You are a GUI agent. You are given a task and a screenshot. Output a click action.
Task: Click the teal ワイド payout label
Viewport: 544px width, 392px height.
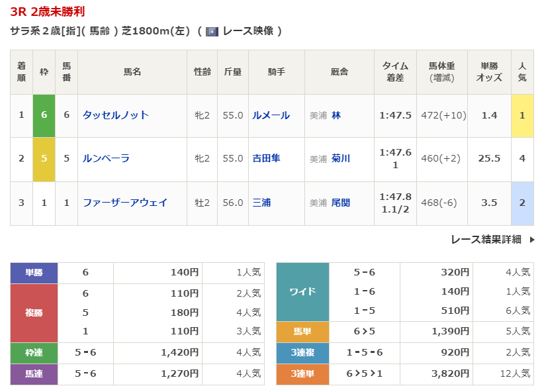tap(302, 291)
